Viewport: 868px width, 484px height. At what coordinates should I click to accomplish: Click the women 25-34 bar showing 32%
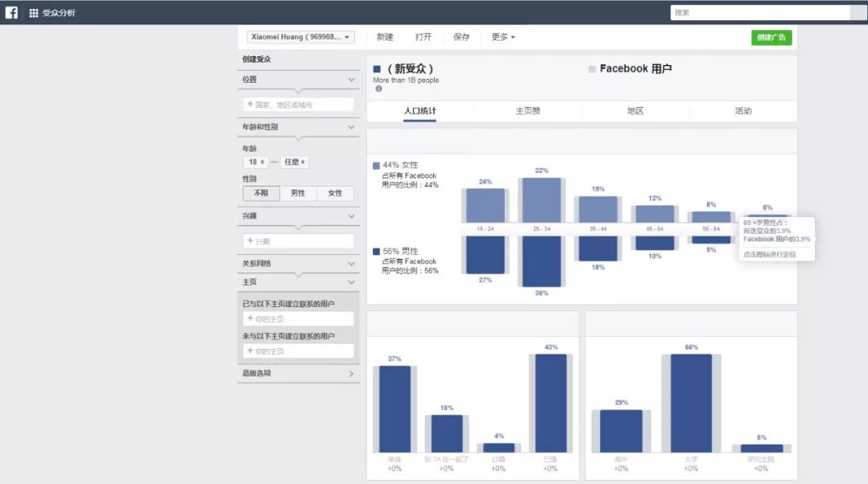point(542,200)
